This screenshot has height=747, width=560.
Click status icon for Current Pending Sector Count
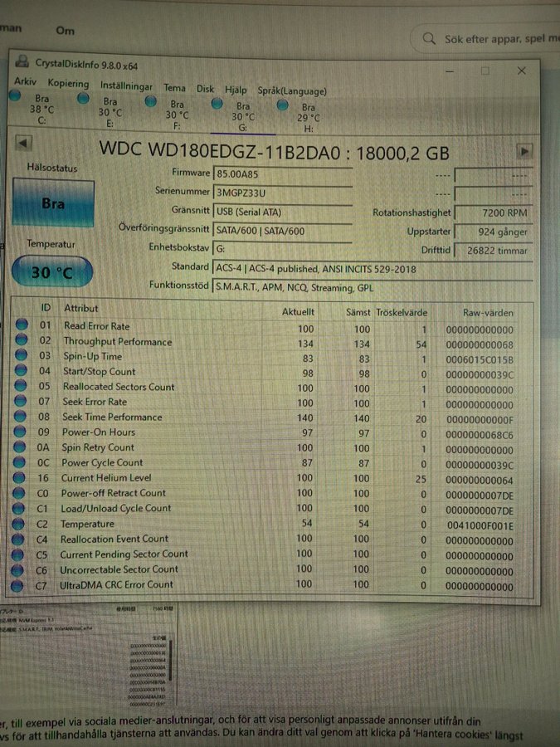click(x=17, y=554)
